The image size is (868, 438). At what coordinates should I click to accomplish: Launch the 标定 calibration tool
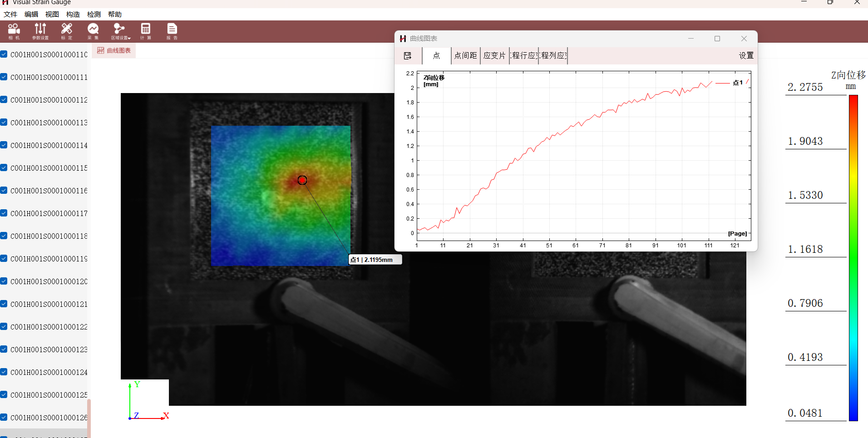pos(67,31)
